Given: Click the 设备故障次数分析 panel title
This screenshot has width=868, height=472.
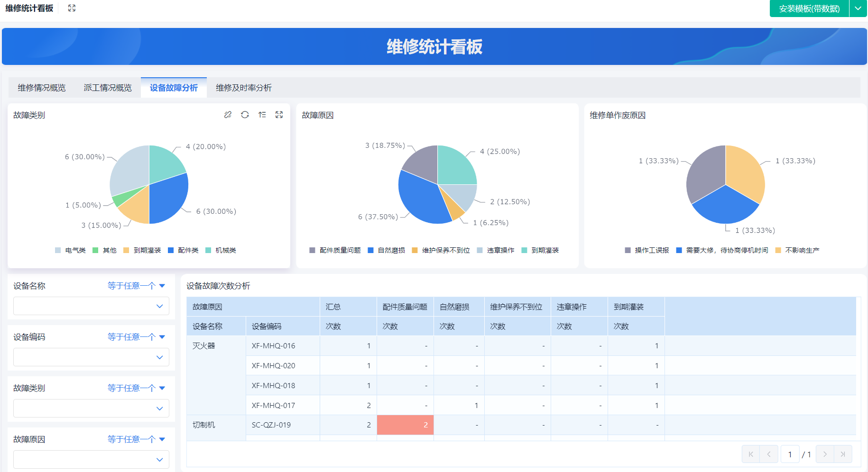Looking at the screenshot, I should (218, 286).
